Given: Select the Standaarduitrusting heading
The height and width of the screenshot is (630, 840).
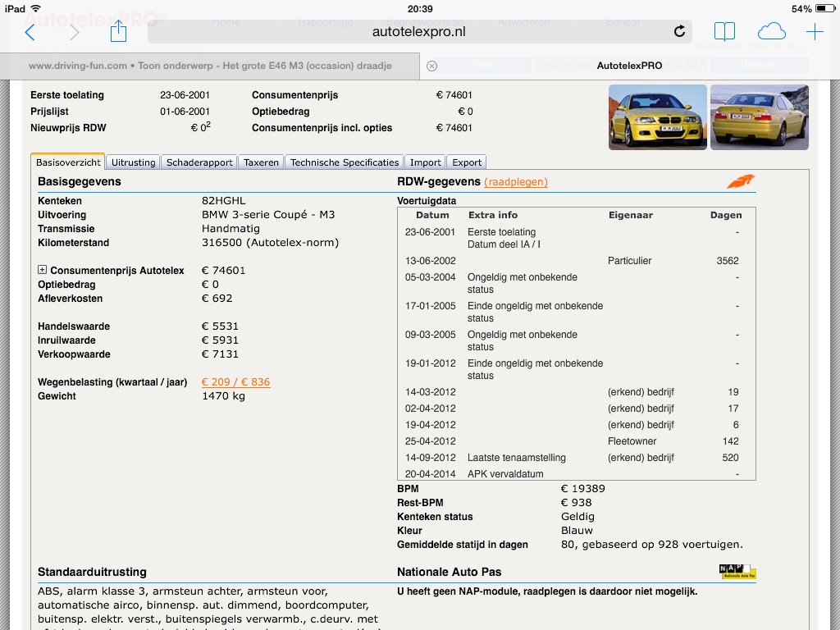Looking at the screenshot, I should (x=92, y=572).
